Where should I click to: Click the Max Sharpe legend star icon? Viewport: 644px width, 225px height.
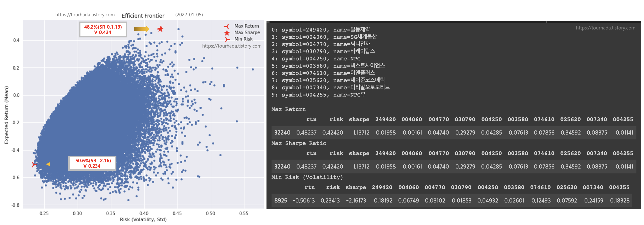tap(227, 33)
